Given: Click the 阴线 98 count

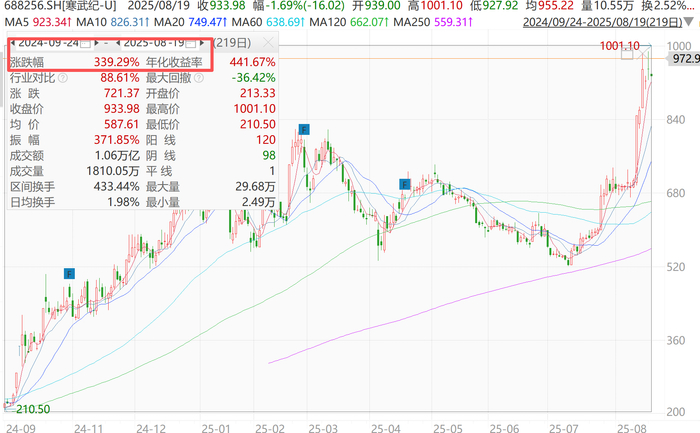Looking at the screenshot, I should [269, 156].
